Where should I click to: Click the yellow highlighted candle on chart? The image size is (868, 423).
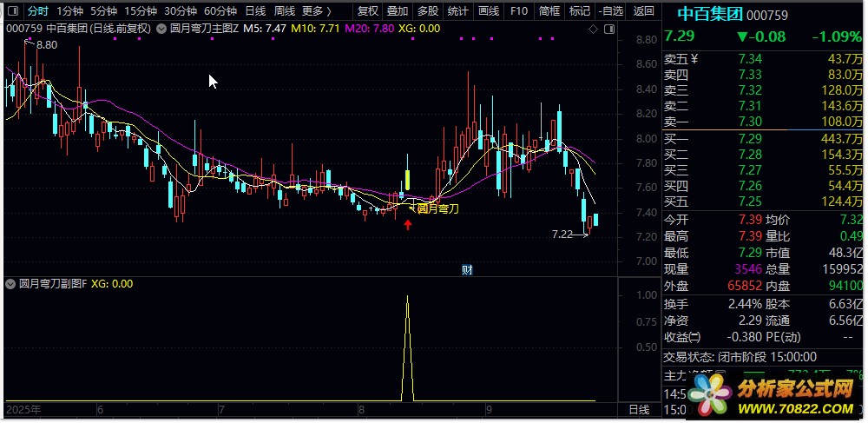pyautogui.click(x=408, y=180)
